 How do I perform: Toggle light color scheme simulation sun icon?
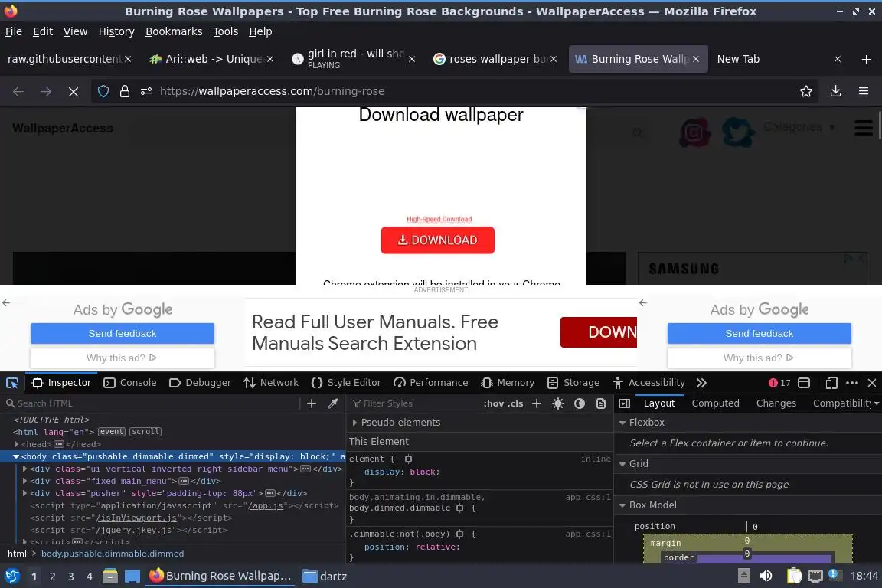[558, 403]
